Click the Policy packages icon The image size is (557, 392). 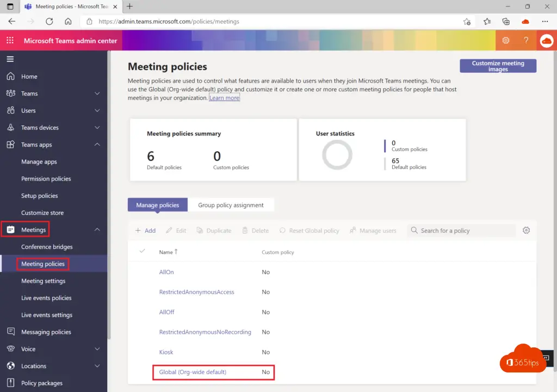(11, 383)
